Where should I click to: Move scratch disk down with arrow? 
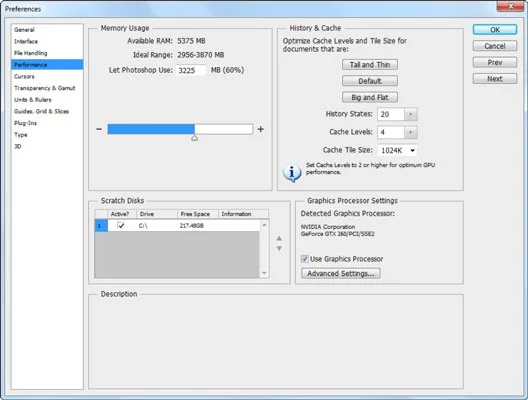279,248
